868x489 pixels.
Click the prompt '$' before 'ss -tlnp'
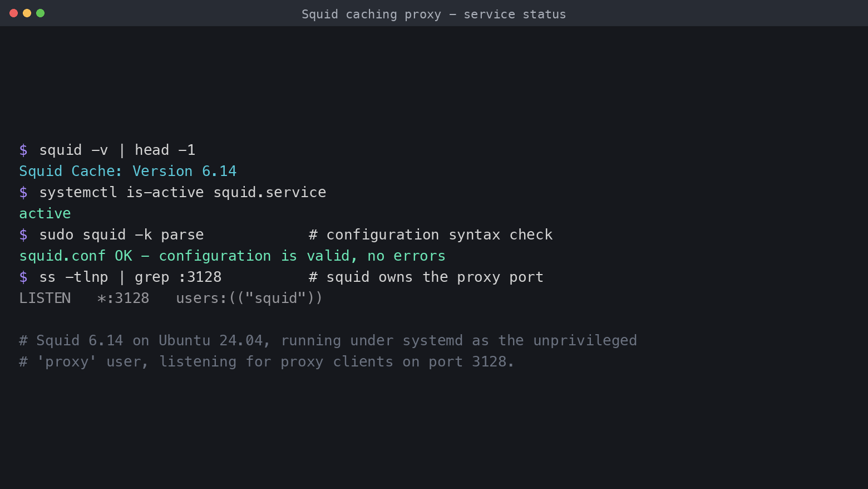click(x=23, y=277)
